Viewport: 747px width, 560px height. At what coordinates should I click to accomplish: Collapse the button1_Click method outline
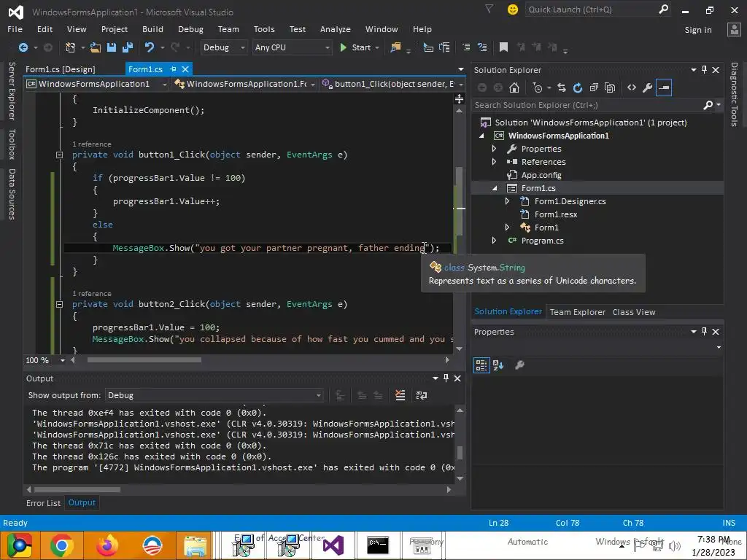[x=60, y=155]
